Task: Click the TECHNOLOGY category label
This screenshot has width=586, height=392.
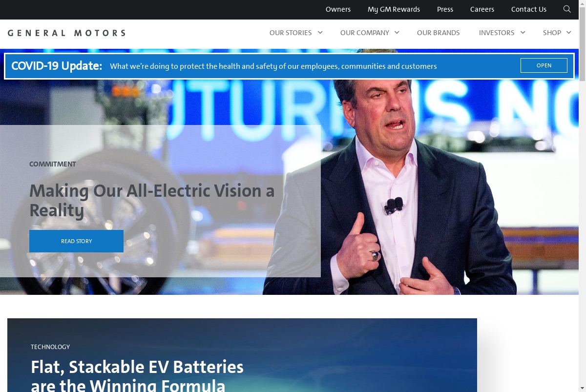Action: click(50, 347)
